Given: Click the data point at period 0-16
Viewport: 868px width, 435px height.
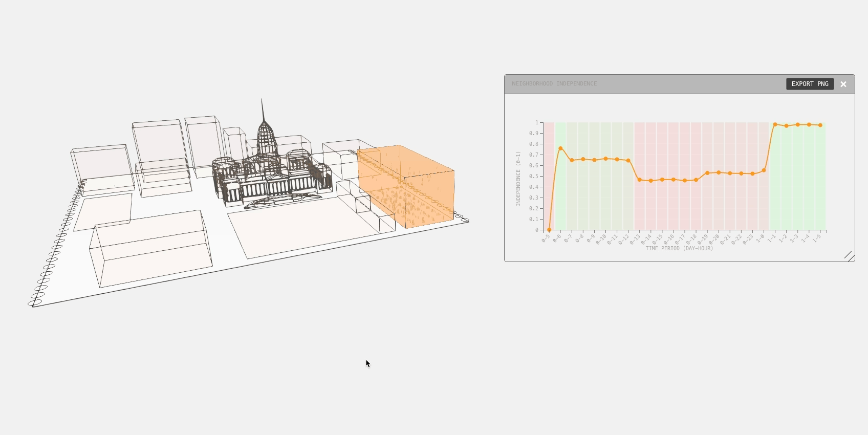Looking at the screenshot, I should tap(674, 180).
